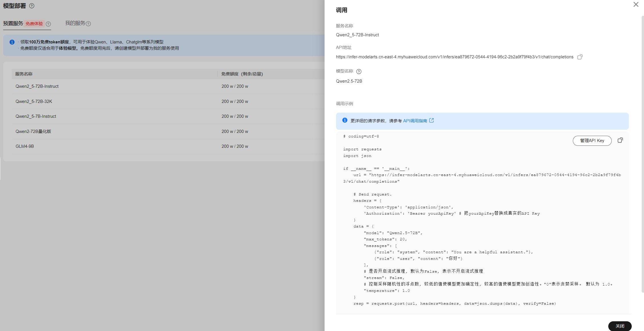Click the resp = requests.post code line
The height and width of the screenshot is (331, 644).
click(455, 304)
